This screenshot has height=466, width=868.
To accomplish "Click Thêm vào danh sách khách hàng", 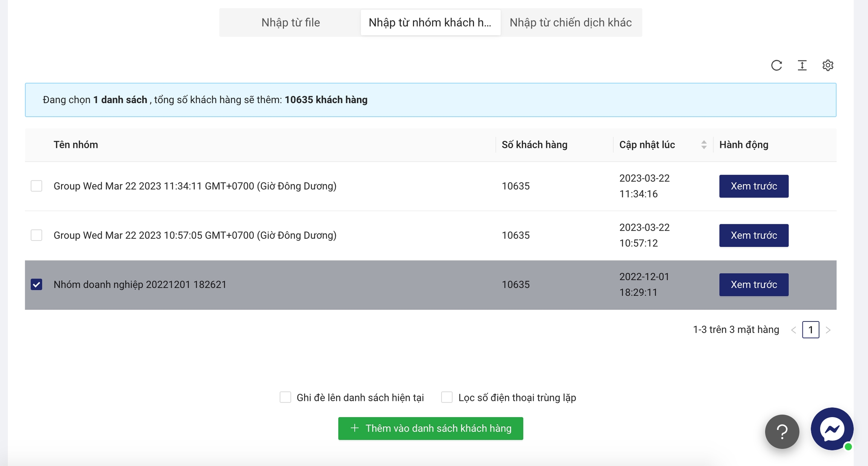I will (431, 428).
